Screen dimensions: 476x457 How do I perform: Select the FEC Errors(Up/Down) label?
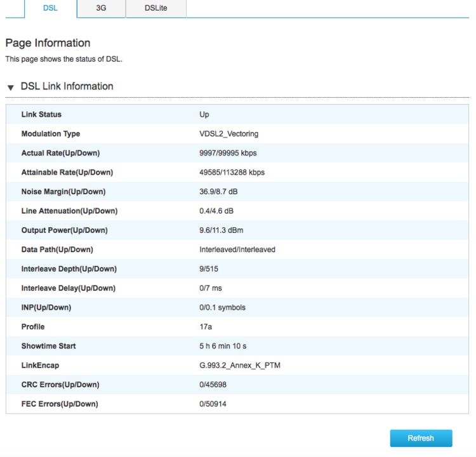tap(60, 404)
